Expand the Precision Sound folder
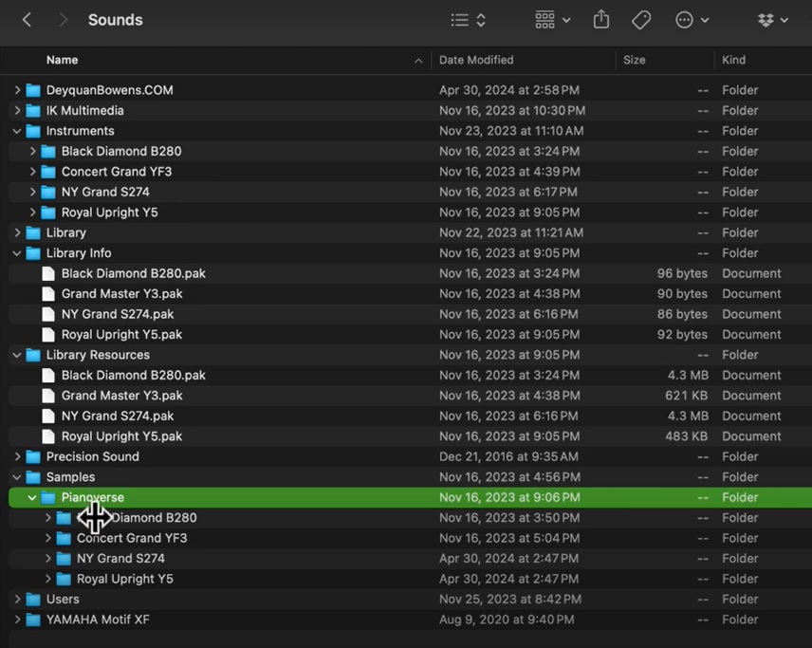Viewport: 812px width, 648px height. coord(17,456)
